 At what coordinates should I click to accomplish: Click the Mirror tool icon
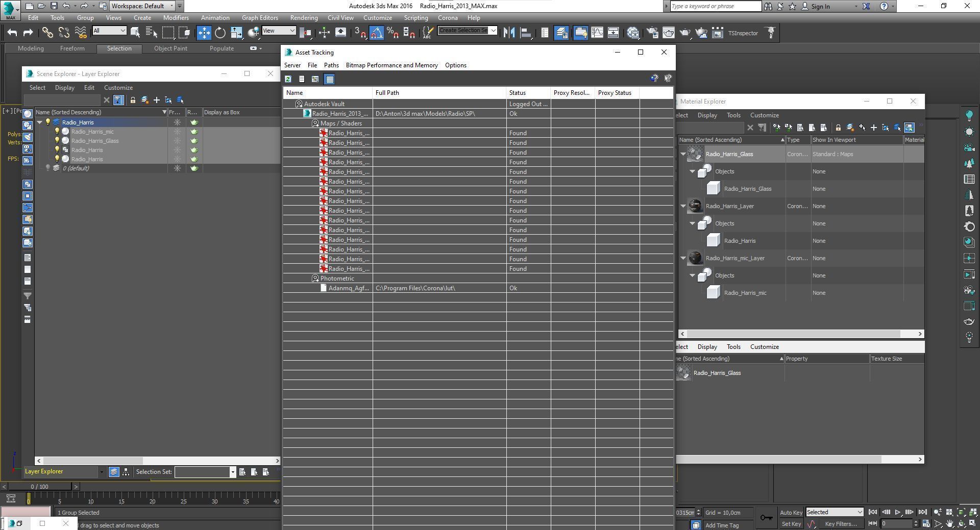click(509, 33)
